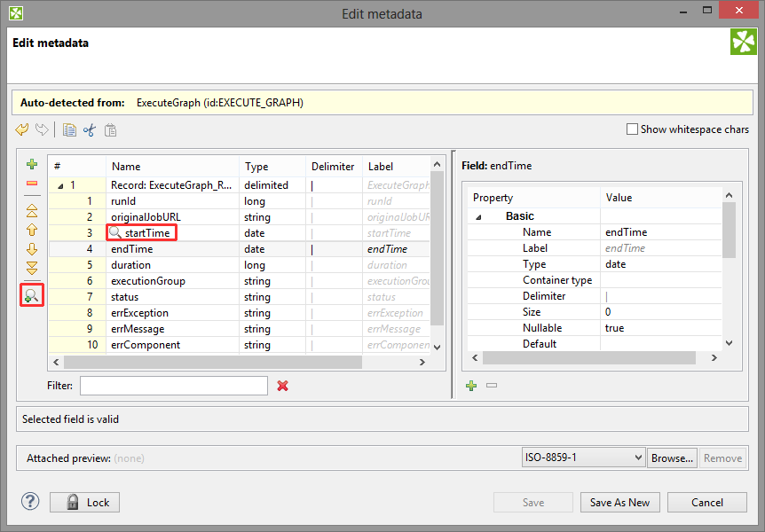Enable Show whitespace chars checkbox
The height and width of the screenshot is (532, 765).
pyautogui.click(x=632, y=129)
